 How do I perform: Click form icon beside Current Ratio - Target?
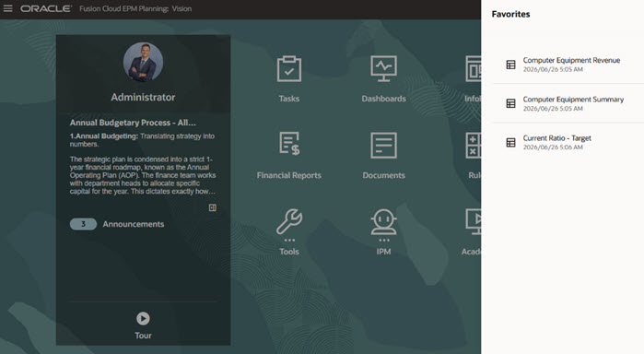510,142
